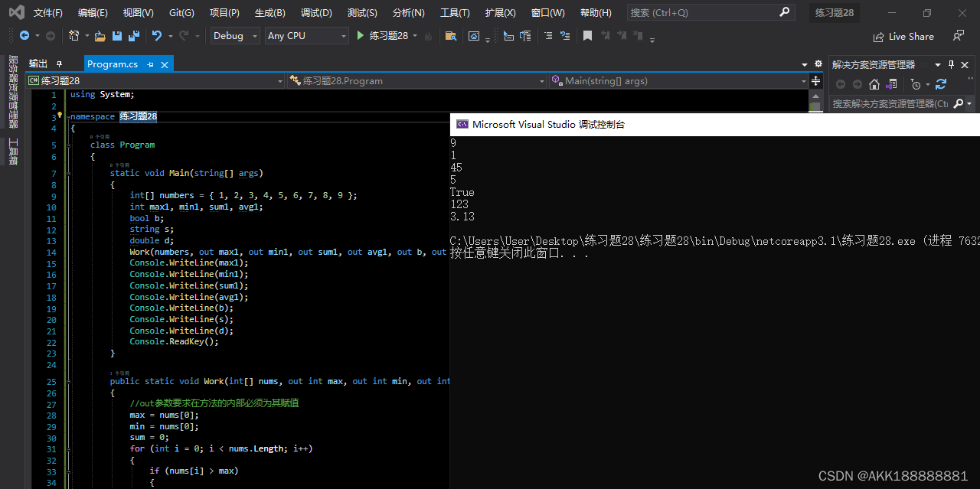The image size is (980, 489).
Task: Click the New Project toolbar icon
Action: click(74, 36)
